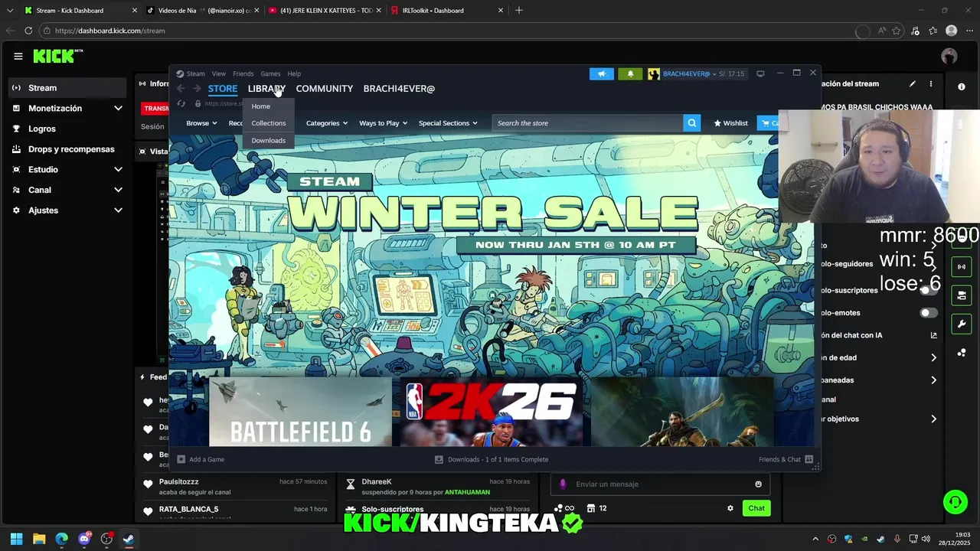This screenshot has width=980, height=551.
Task: Toggle the Solo-suscriptores chat mode switch
Action: pyautogui.click(x=928, y=291)
